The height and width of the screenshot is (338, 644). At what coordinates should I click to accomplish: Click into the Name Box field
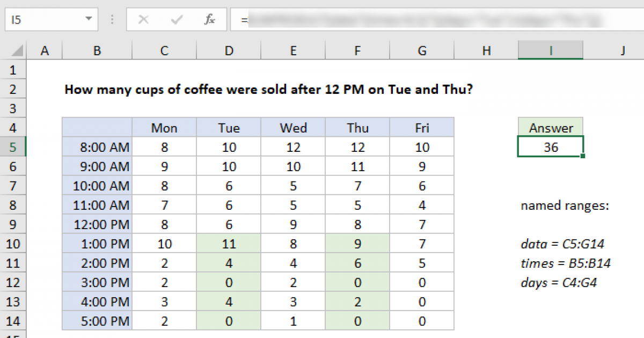(43, 20)
